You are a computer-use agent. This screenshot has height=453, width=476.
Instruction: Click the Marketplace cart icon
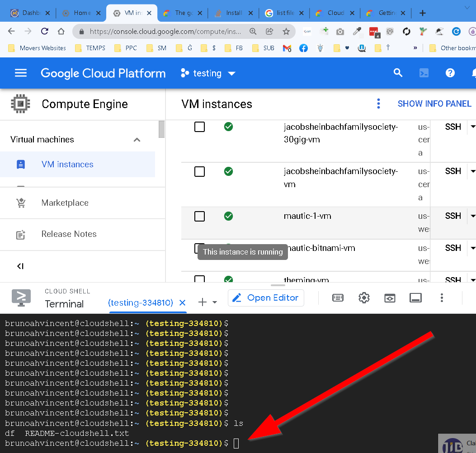click(x=21, y=203)
